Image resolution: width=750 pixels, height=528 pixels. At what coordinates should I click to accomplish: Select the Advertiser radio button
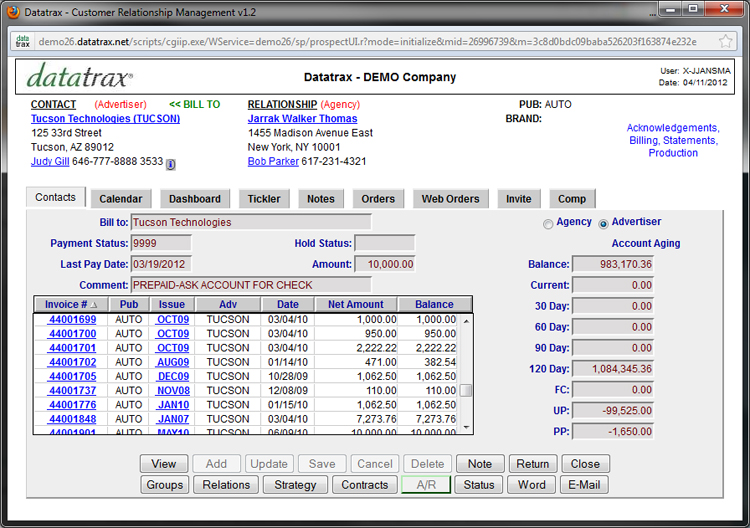click(x=604, y=224)
